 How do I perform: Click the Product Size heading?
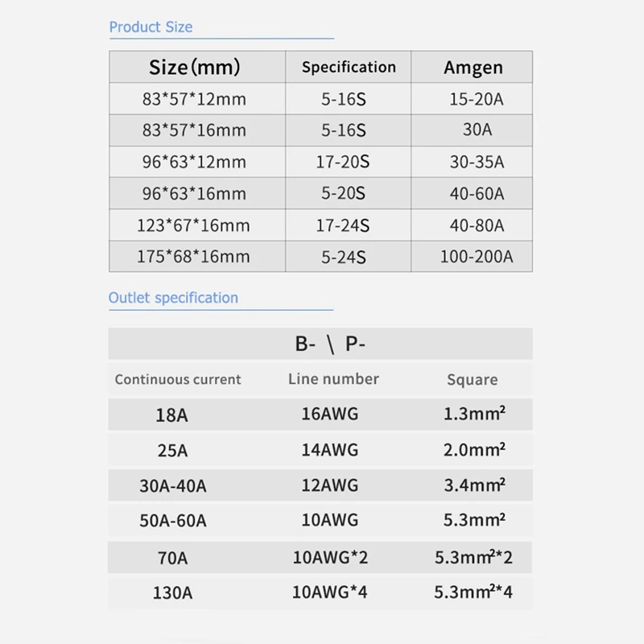[x=151, y=27]
